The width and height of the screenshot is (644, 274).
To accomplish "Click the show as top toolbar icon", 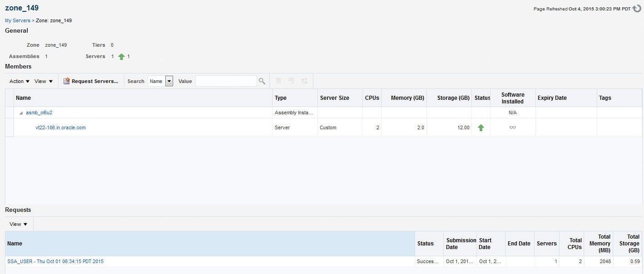I will 304,81.
